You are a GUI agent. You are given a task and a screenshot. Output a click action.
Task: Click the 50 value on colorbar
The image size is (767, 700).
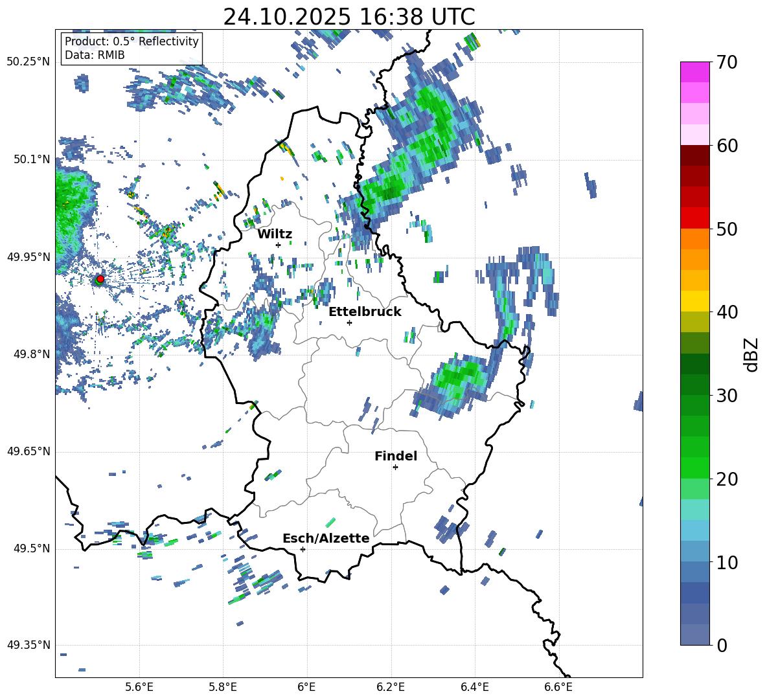727,229
